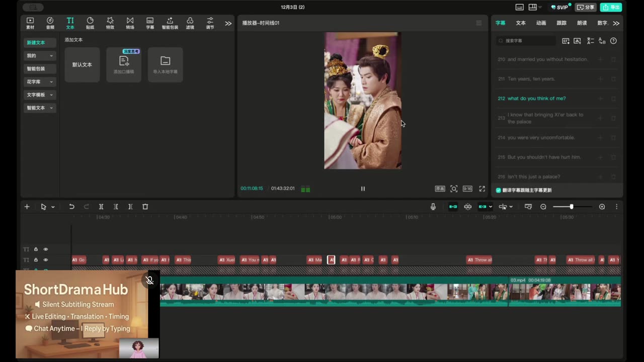Click the zoom-out minus icon on timeline
Image resolution: width=644 pixels, height=362 pixels.
543,207
